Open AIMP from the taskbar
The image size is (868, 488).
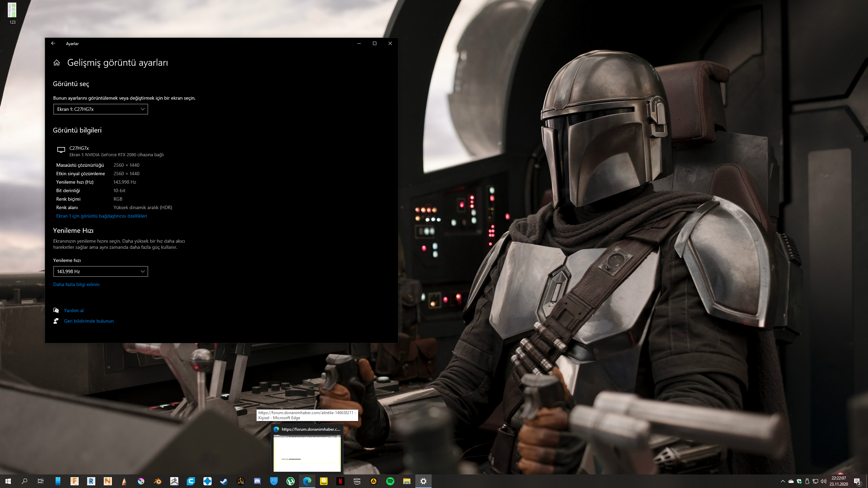(x=374, y=481)
